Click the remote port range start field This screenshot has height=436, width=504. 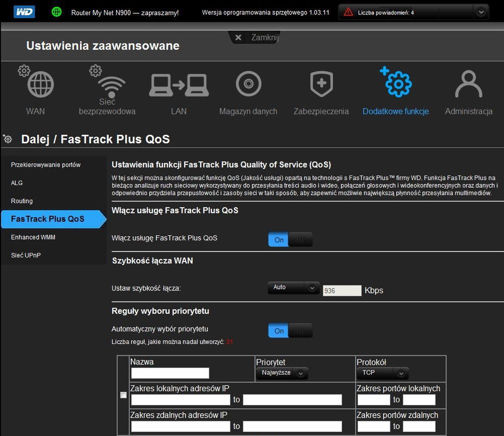click(x=374, y=426)
